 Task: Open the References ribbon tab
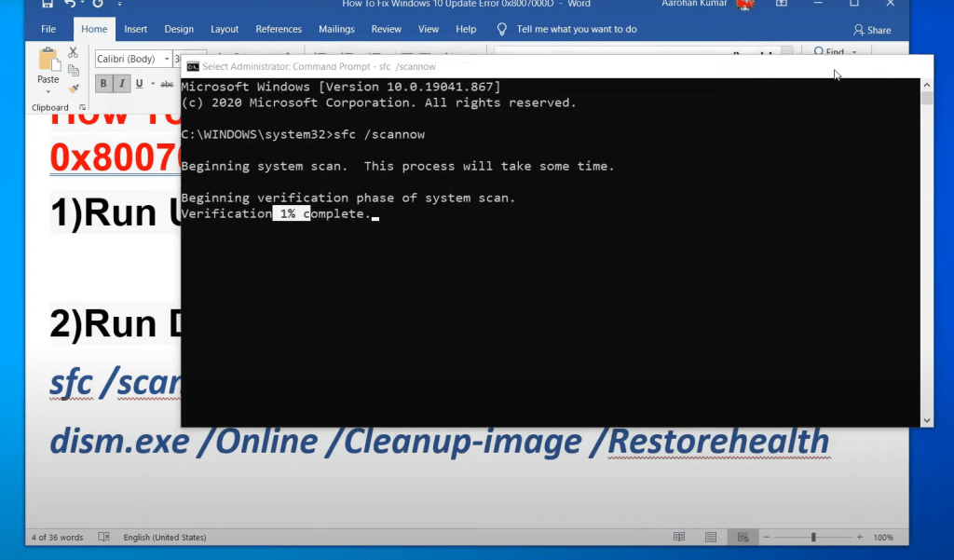[x=279, y=29]
